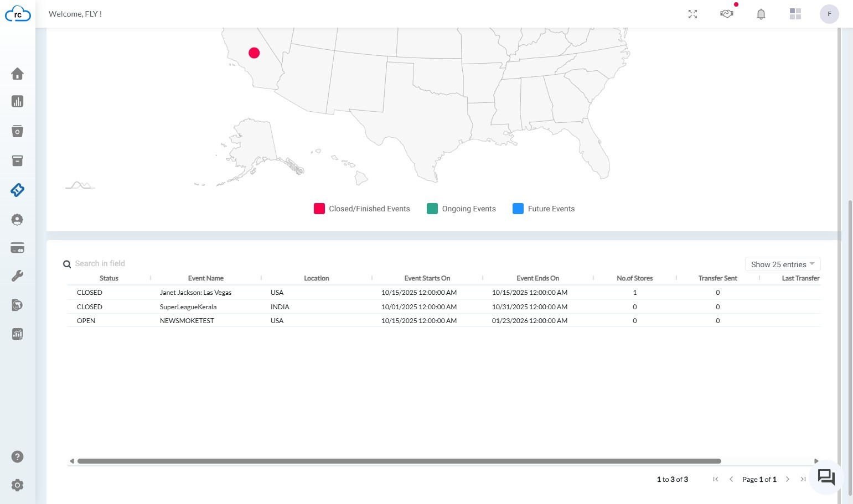Go to the last page arrow
Screen dimensions: 853x504
[x=803, y=479]
